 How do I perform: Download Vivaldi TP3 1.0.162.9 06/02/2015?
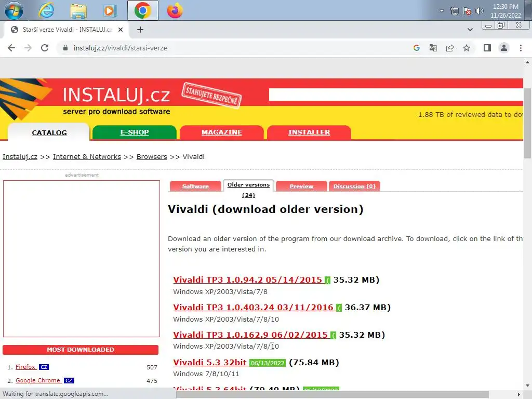[250, 335]
